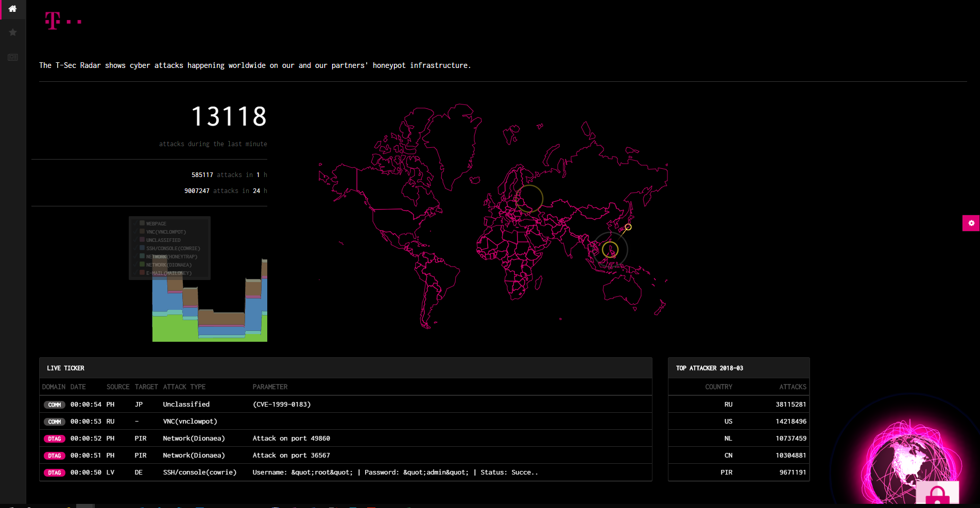This screenshot has width=980, height=508.
Task: Click the ATTACKS column header
Action: 793,387
